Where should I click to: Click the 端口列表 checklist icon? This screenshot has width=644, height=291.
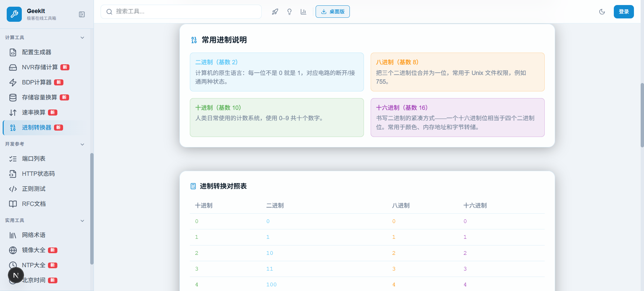(x=13, y=159)
